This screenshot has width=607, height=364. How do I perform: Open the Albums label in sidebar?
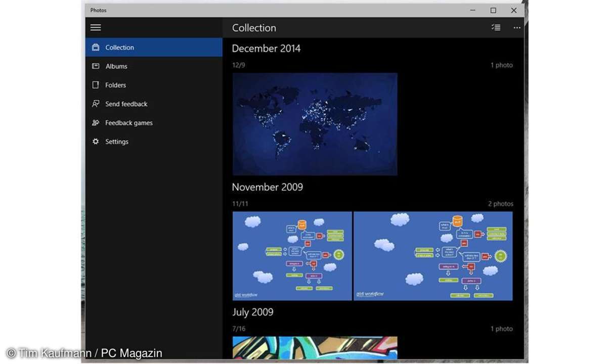coord(116,66)
